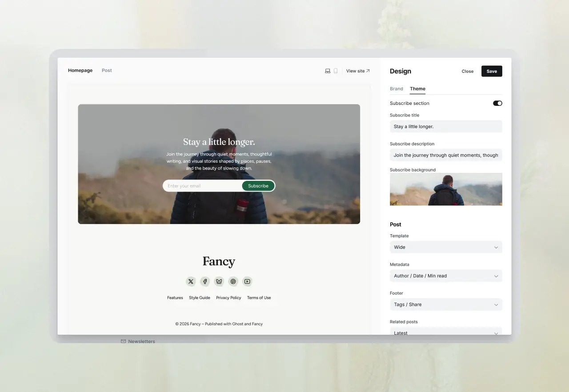Click the YouTube social icon
Screen dimensions: 569x392
[x=247, y=281]
